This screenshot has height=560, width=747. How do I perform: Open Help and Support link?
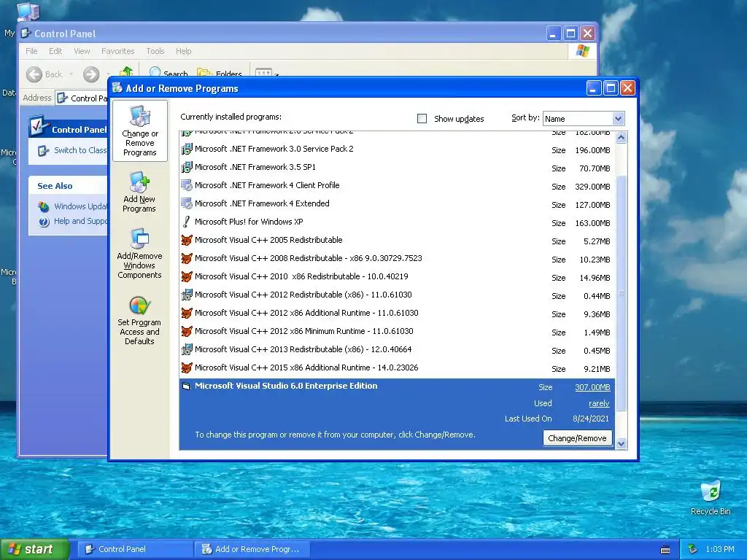[x=80, y=221]
